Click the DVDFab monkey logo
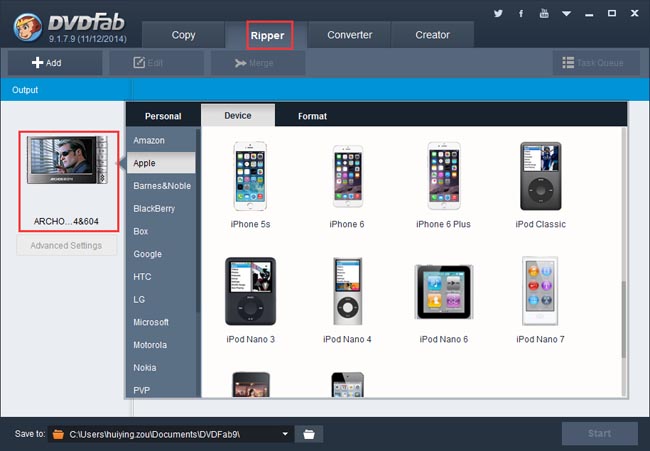Image resolution: width=650 pixels, height=451 pixels. pyautogui.click(x=27, y=28)
